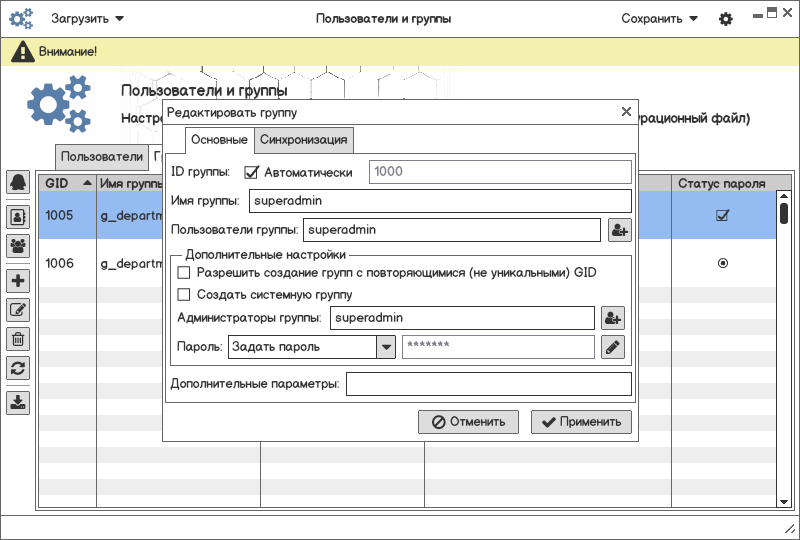Click the bell notification icon in left sidebar
Image resolution: width=800 pixels, height=540 pixels.
(18, 182)
